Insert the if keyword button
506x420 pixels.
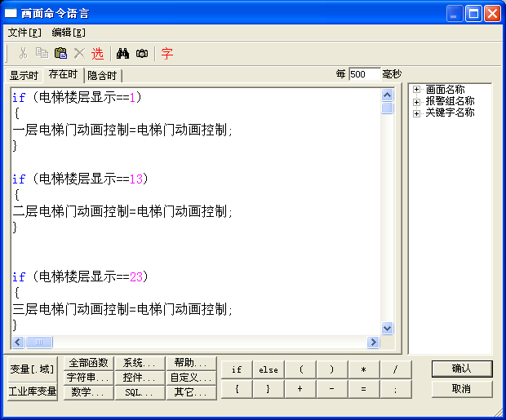(x=237, y=369)
